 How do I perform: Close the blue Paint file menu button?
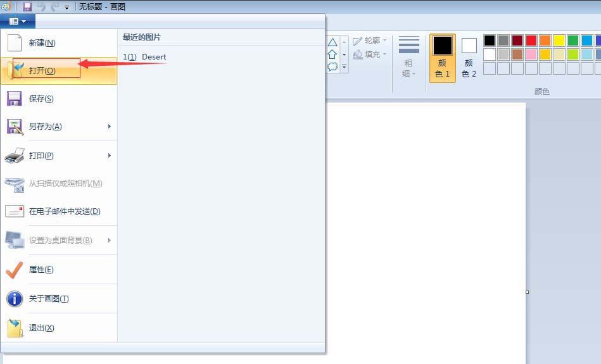18,21
